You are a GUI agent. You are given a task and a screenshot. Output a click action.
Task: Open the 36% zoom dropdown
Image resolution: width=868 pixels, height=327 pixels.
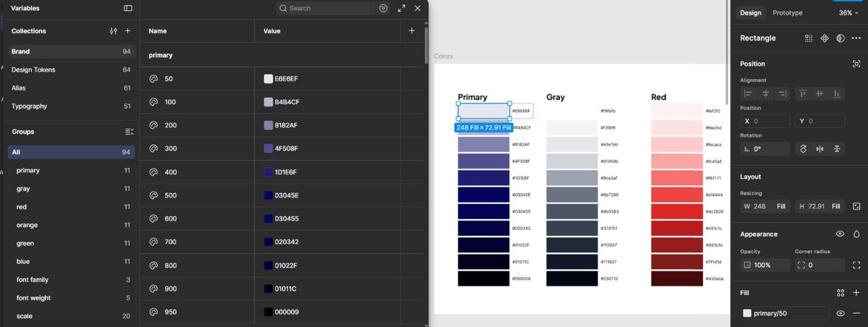(x=848, y=13)
